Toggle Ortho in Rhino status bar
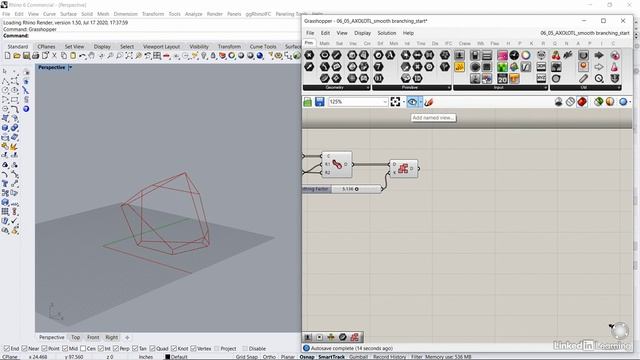Image resolution: width=640 pixels, height=360 pixels. click(269, 357)
